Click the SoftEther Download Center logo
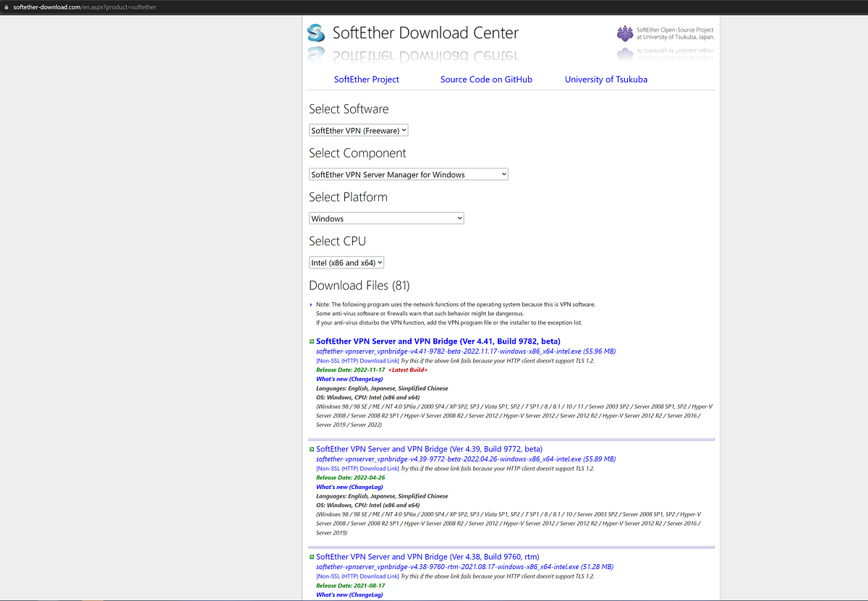This screenshot has width=868, height=601. (315, 33)
